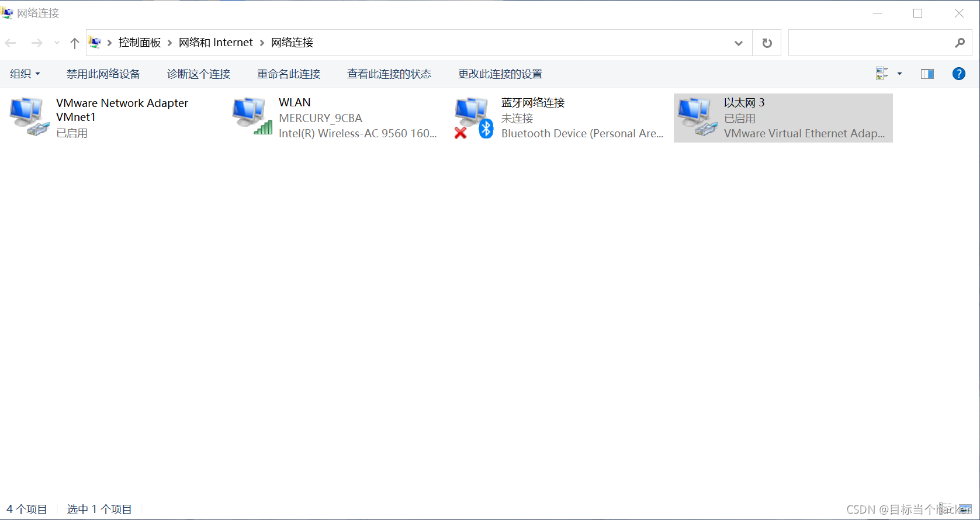Select the VMware Network Adapter VMnet1 icon
The height and width of the screenshot is (520, 980).
[x=29, y=117]
